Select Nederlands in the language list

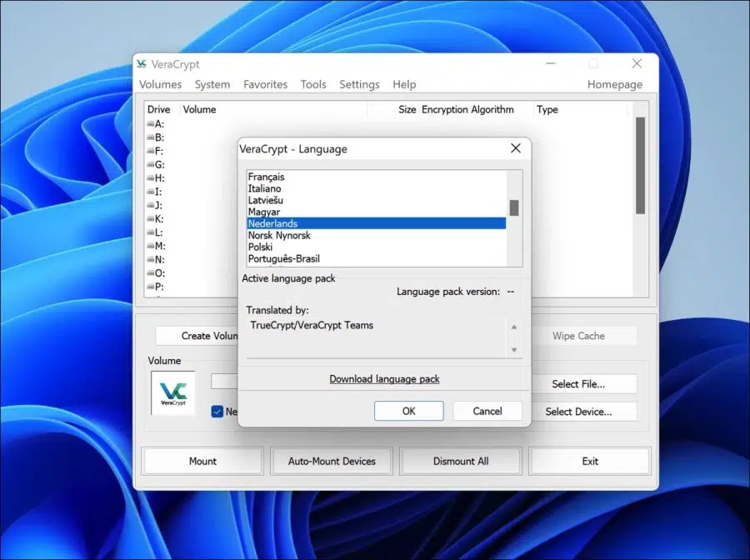coord(377,223)
